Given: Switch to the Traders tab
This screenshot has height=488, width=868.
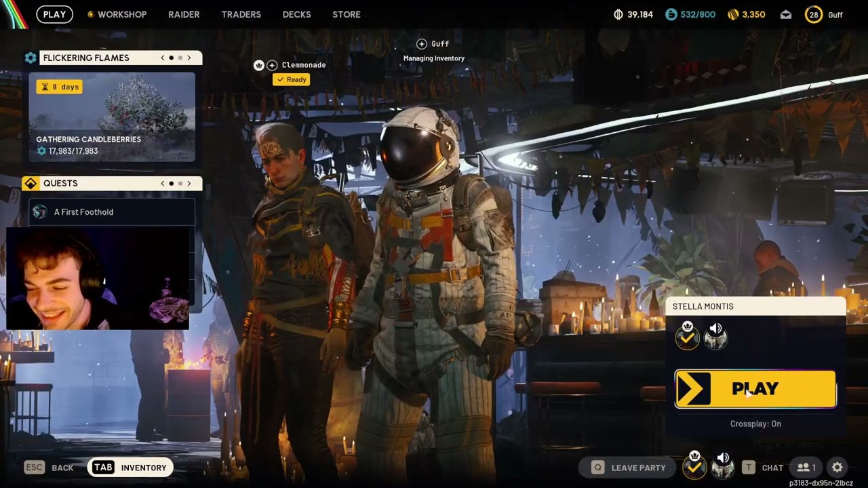Looking at the screenshot, I should point(241,14).
